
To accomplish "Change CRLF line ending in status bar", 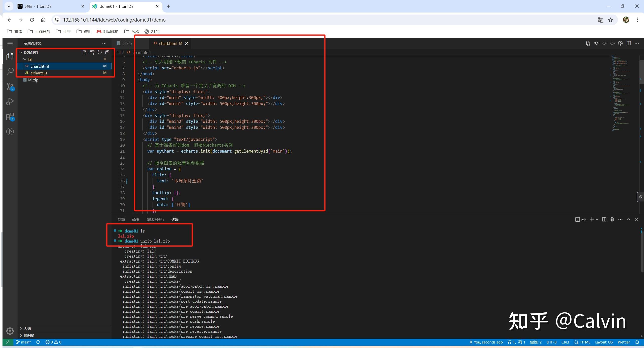I will point(565,342).
